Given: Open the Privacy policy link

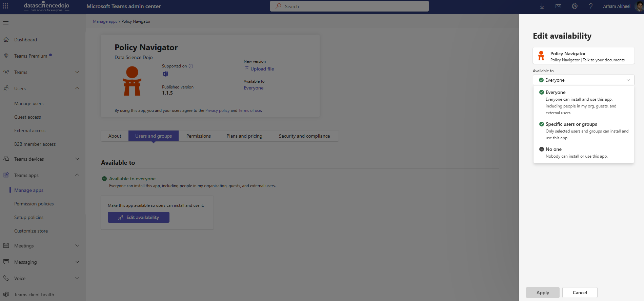Looking at the screenshot, I should click(217, 111).
